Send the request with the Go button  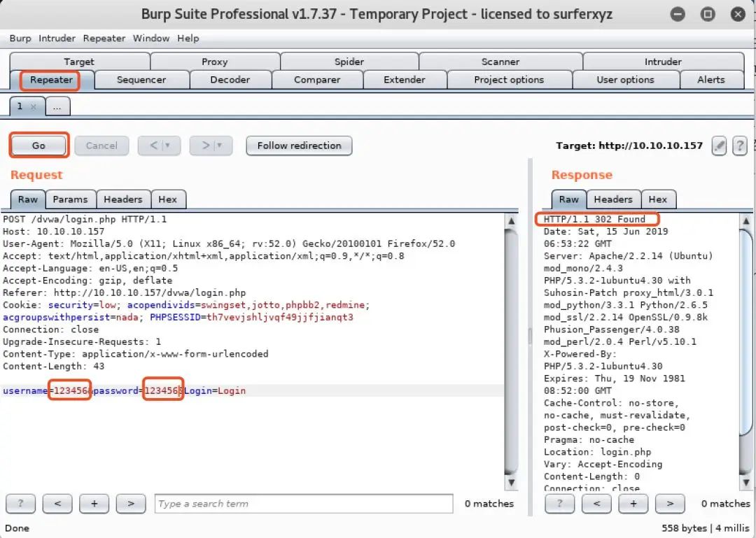point(38,146)
